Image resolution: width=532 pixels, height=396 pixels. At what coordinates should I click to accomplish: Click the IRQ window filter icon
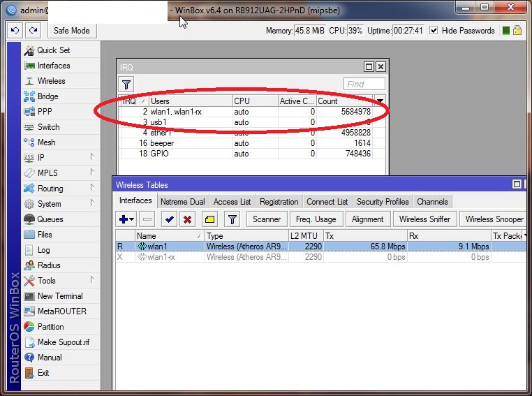(126, 84)
